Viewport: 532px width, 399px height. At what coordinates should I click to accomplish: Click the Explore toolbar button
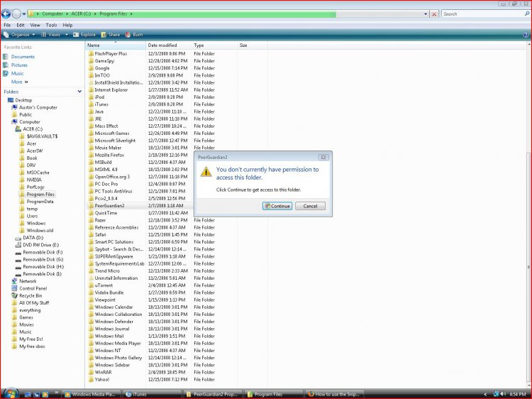84,35
